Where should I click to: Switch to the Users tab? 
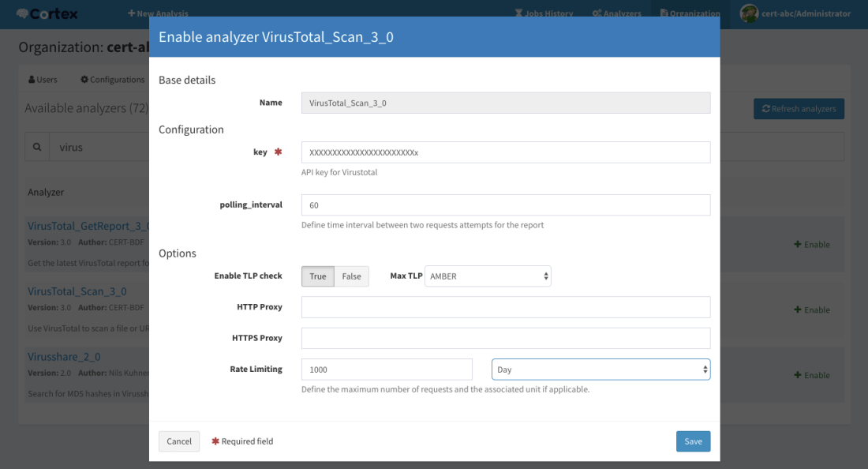(x=43, y=80)
